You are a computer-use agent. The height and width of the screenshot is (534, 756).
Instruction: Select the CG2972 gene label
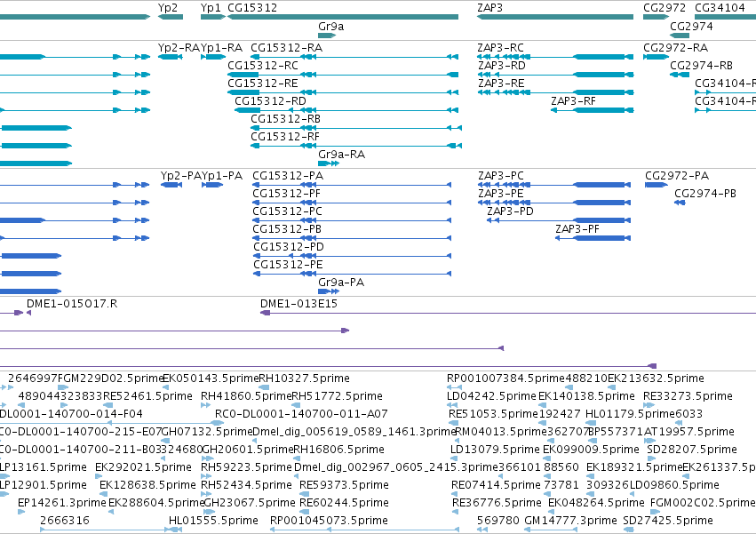pyautogui.click(x=664, y=8)
